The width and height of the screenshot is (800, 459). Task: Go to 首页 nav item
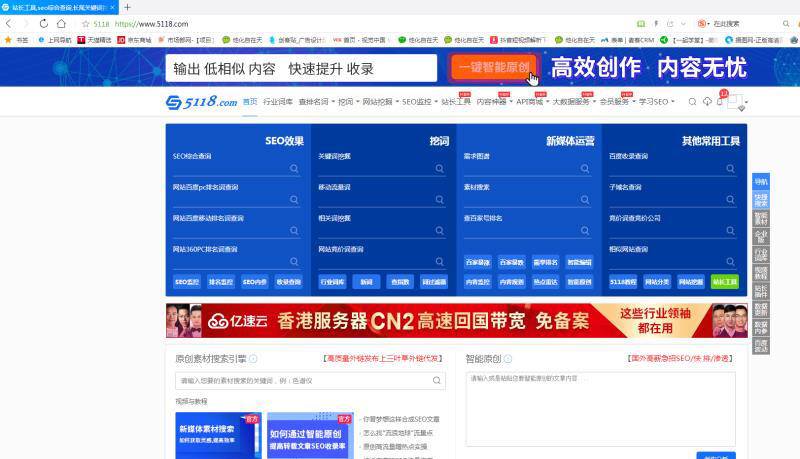[250, 102]
